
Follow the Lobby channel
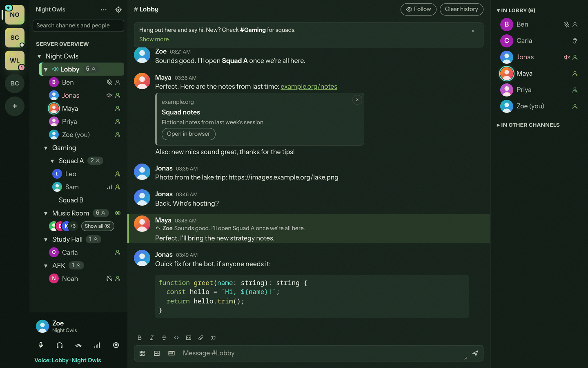point(419,9)
